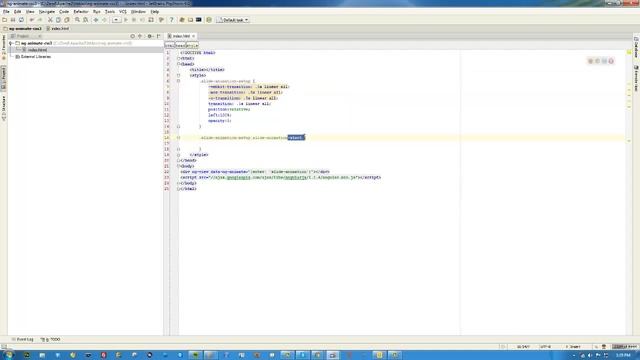
Task: Open the Refactor menu
Action: [81, 12]
